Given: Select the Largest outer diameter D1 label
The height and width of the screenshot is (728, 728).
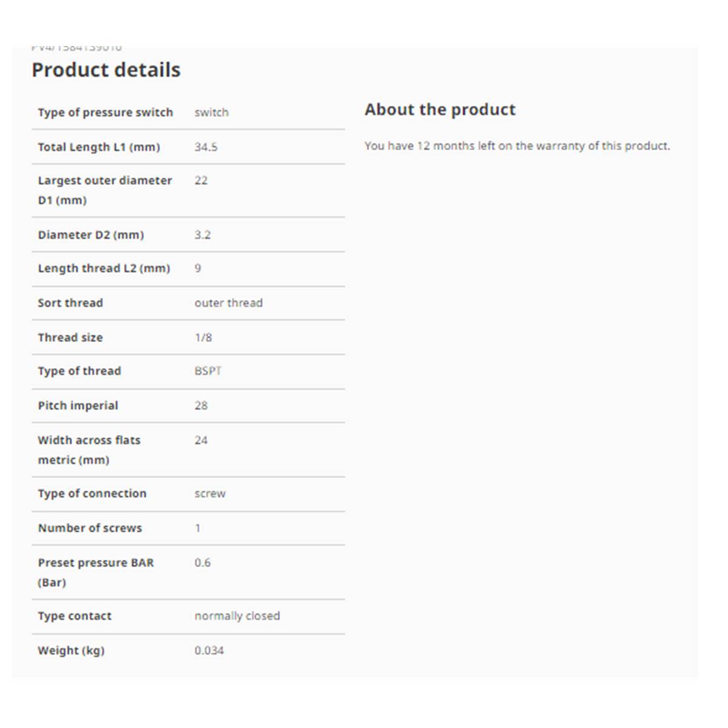Looking at the screenshot, I should click(x=104, y=190).
